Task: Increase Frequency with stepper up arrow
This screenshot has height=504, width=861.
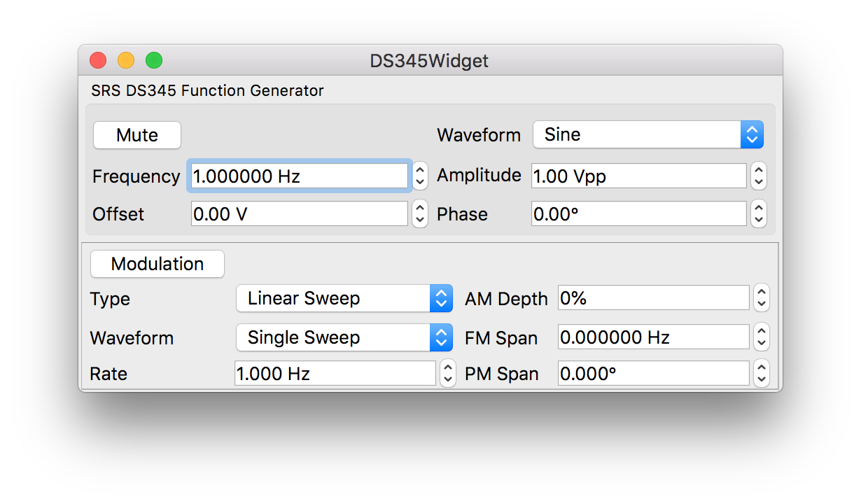Action: coord(420,170)
